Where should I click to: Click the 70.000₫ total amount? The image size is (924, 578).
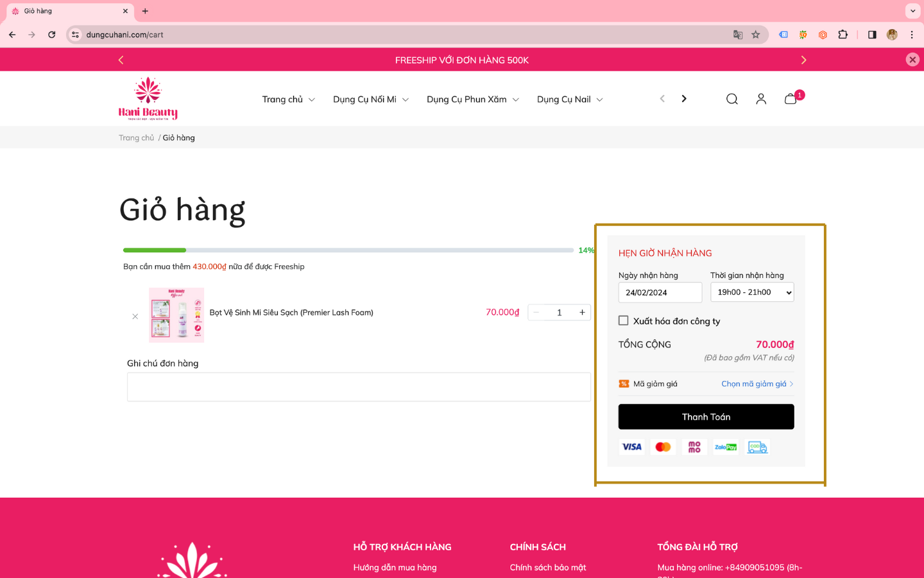[775, 345]
